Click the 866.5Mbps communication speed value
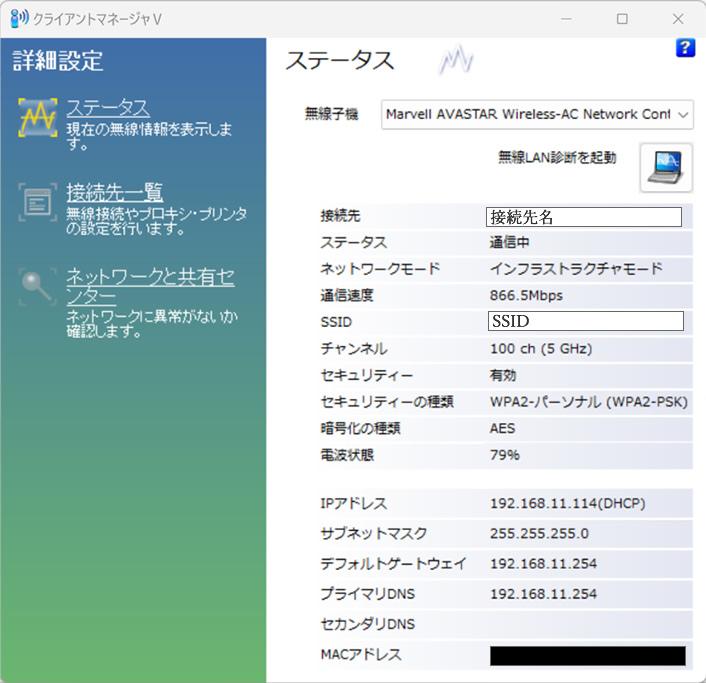The height and width of the screenshot is (683, 706). point(526,295)
